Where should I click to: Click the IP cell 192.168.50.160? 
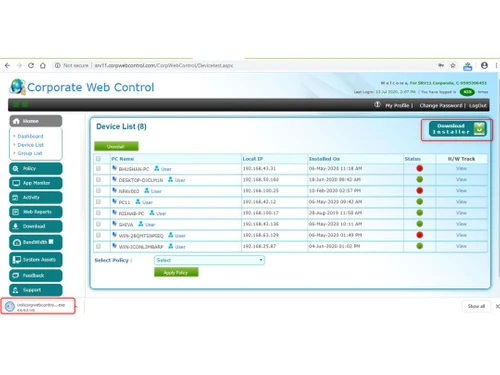[261, 180]
